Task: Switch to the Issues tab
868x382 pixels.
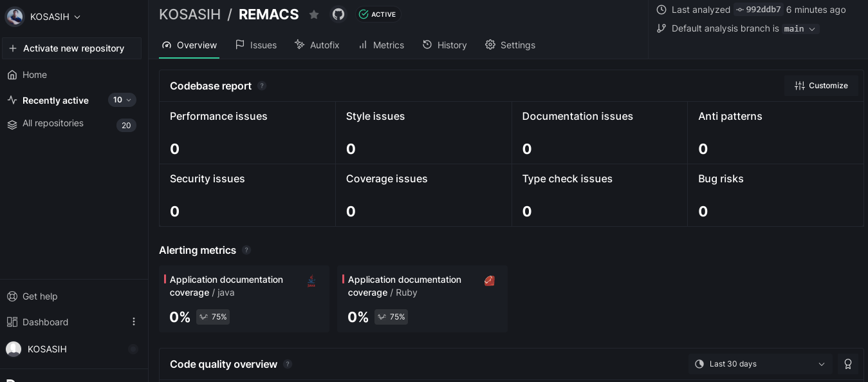Action: point(256,45)
